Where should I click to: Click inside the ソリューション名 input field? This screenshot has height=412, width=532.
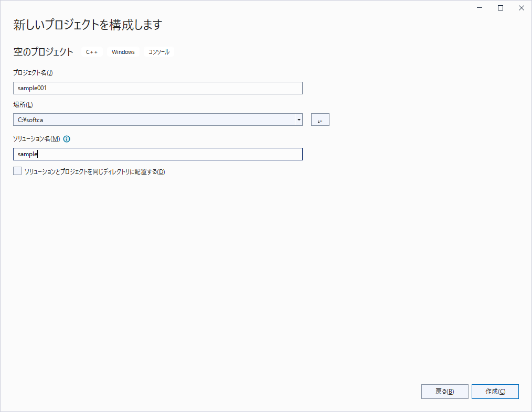pyautogui.click(x=157, y=154)
